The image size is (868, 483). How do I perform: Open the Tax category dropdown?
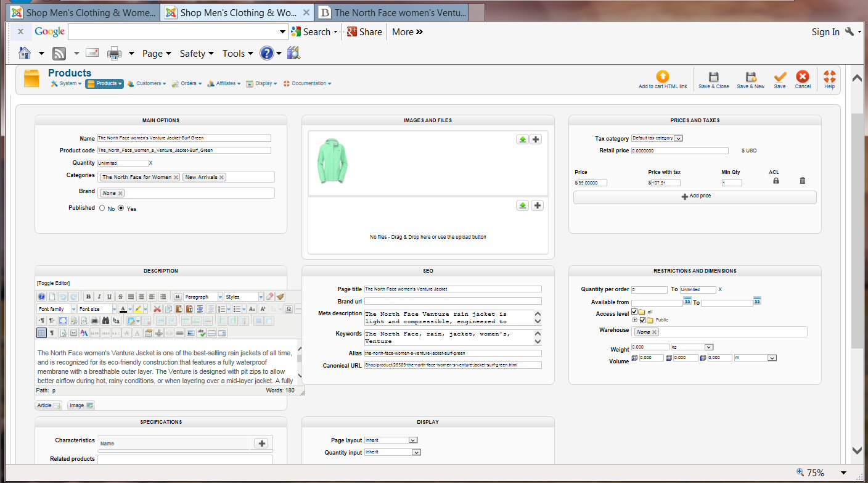(657, 138)
